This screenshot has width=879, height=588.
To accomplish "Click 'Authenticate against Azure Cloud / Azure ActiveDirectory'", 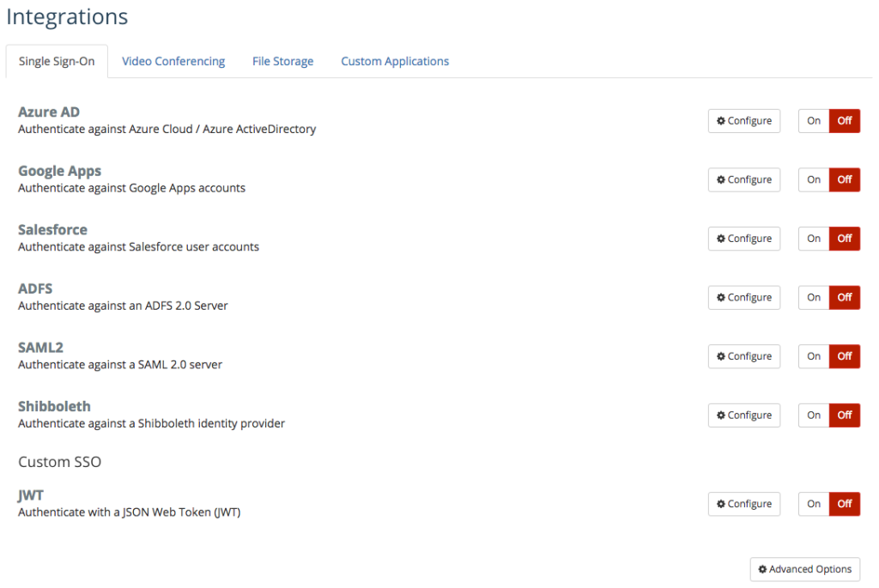I will 167,129.
